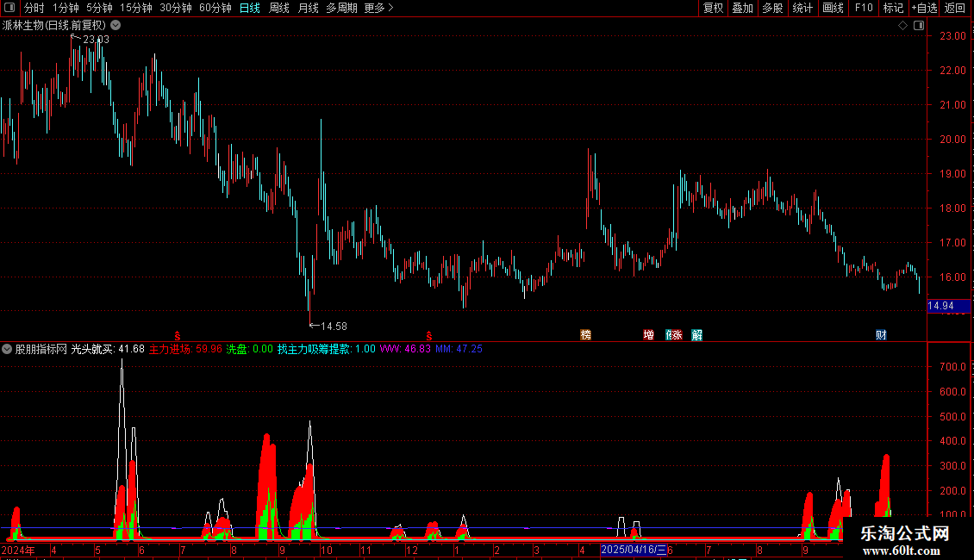Image resolution: width=974 pixels, height=560 pixels.
Task: Click the 14.94 current price tag
Action: (948, 306)
